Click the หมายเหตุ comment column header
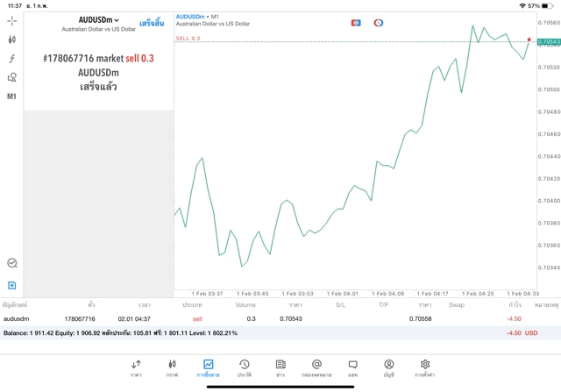 click(x=546, y=305)
